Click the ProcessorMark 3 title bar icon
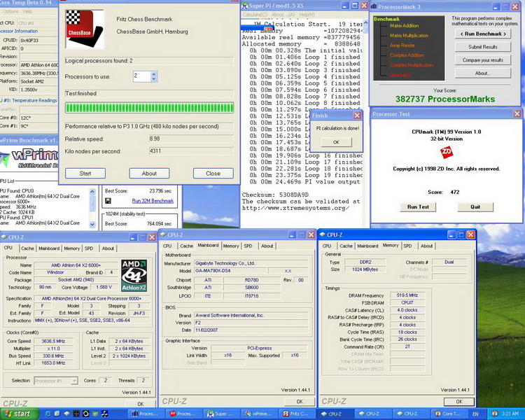Viewport: 525px width, 420px height. 374,6
